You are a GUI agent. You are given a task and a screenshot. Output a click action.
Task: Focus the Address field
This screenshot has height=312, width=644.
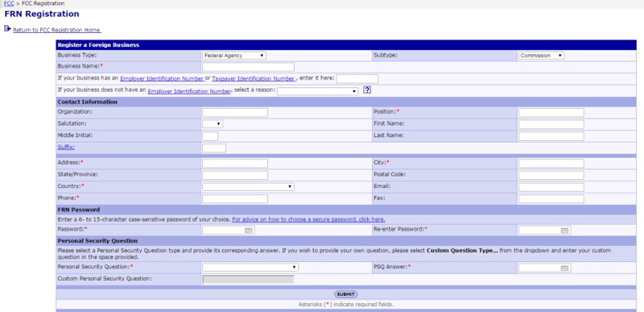click(x=235, y=163)
